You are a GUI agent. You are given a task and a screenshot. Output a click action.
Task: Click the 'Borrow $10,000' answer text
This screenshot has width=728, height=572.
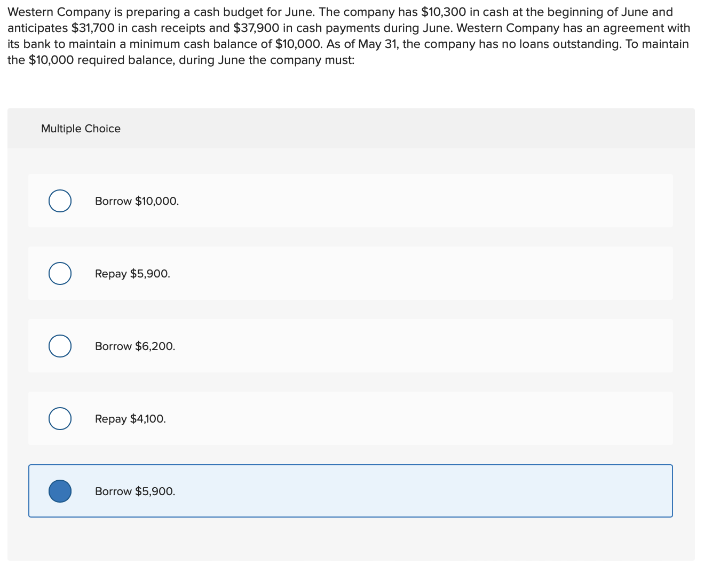[137, 201]
